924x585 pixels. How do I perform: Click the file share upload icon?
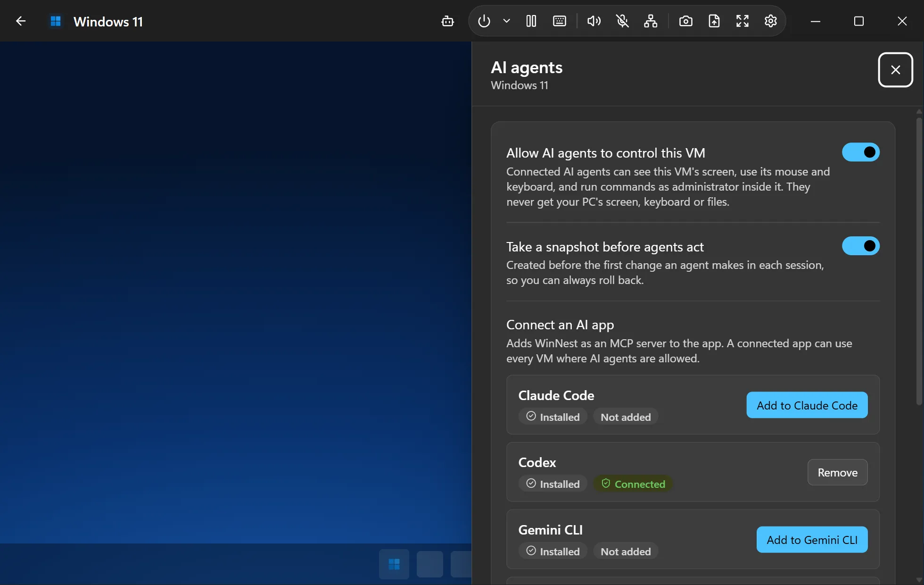click(714, 21)
